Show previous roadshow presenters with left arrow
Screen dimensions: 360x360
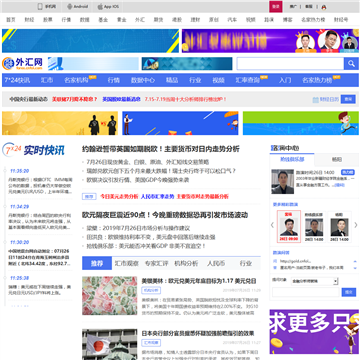tap(272, 225)
